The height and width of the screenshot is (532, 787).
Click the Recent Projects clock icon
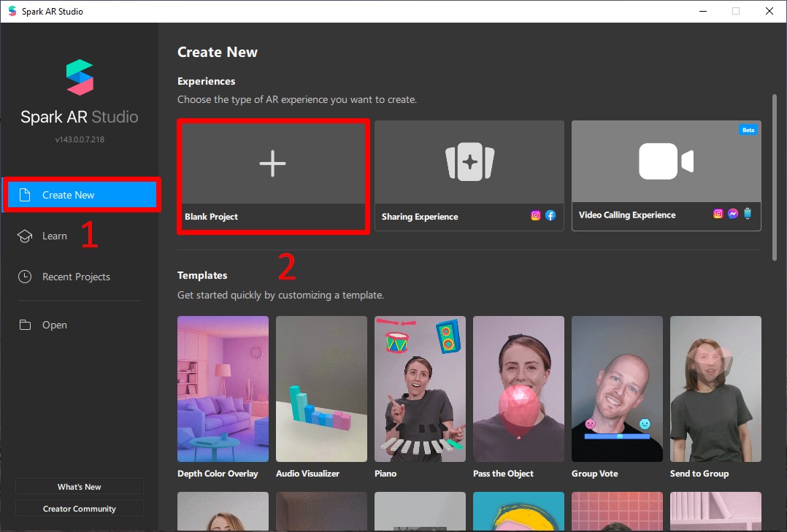pyautogui.click(x=25, y=277)
